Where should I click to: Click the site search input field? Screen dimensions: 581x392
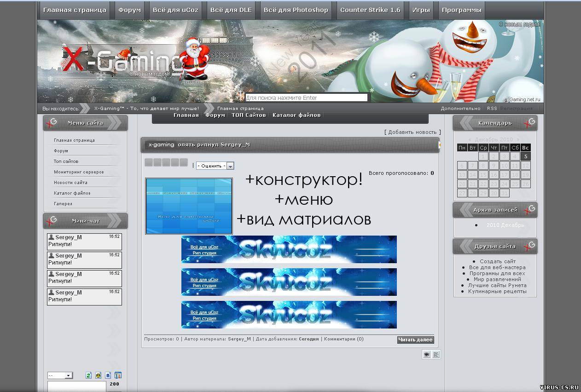(306, 98)
